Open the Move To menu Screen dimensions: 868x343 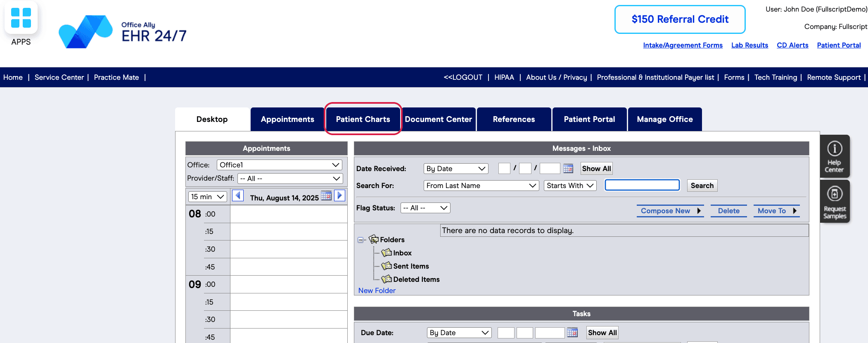coord(777,211)
